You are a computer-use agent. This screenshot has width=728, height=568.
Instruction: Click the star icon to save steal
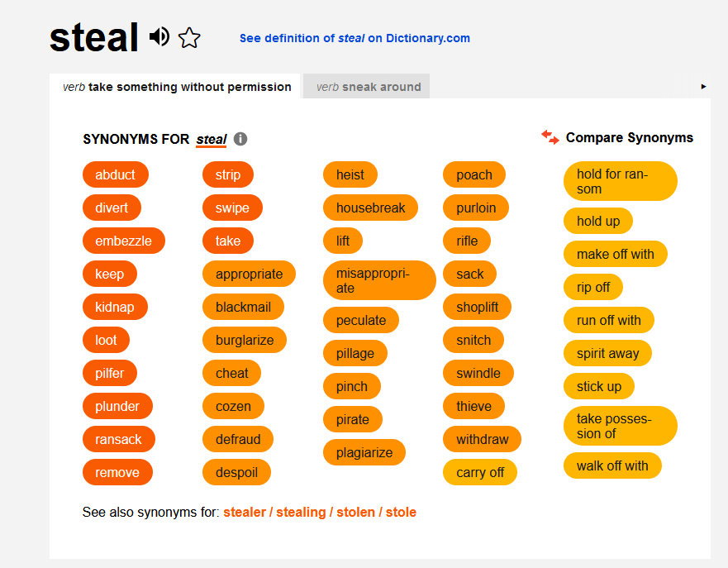[190, 38]
